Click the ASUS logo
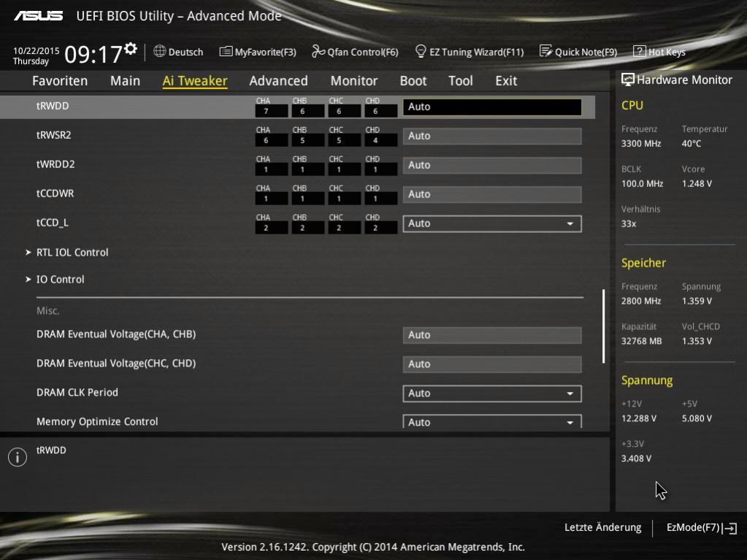 coord(38,16)
